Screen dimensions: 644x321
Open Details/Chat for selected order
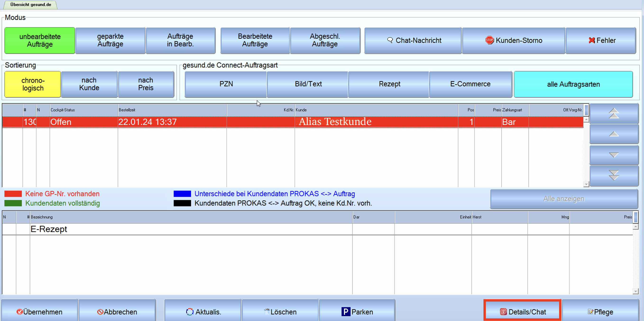click(x=522, y=312)
